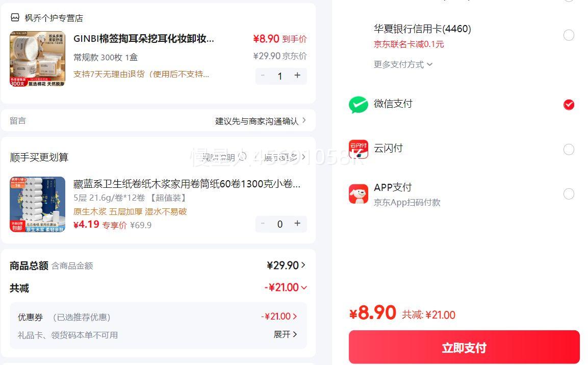This screenshot has width=588, height=365.
Task: Add one toilet paper pack with plus
Action: tap(297, 224)
